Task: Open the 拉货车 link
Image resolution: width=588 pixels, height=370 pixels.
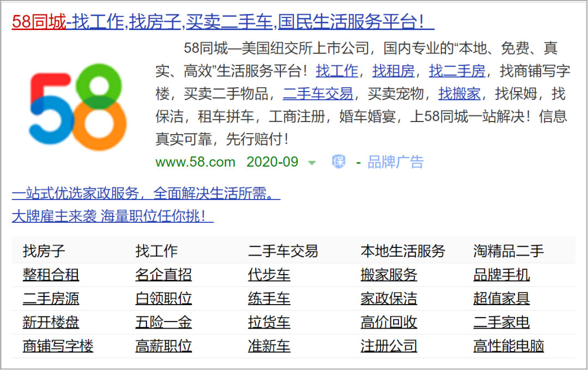Action: (x=269, y=323)
